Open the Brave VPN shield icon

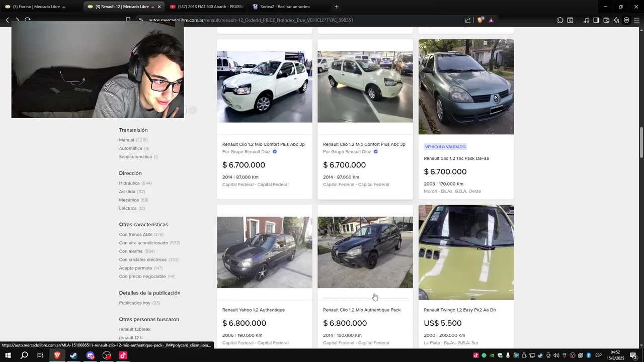pos(626,20)
